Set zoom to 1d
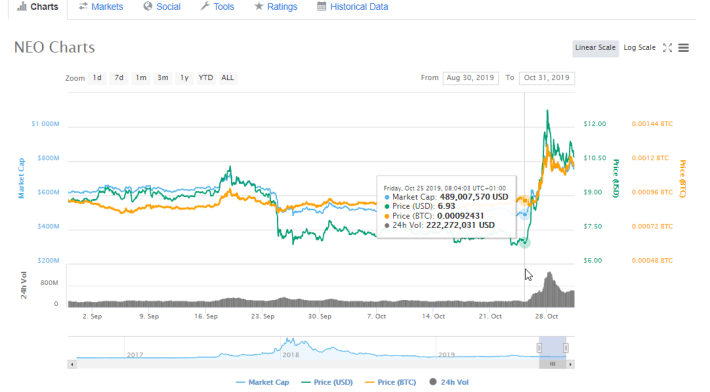Screen dimensions: 710x392 (97, 78)
